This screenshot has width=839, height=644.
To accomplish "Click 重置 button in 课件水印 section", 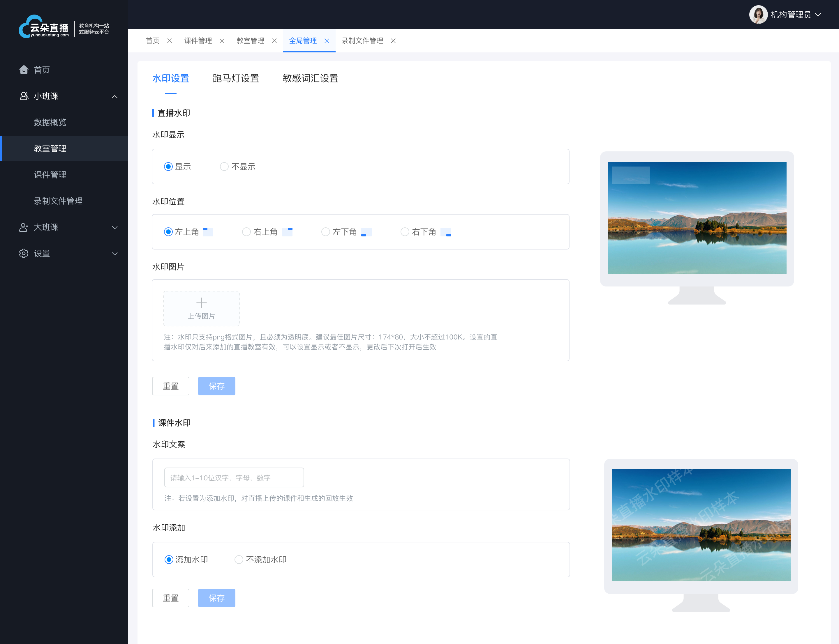I will pyautogui.click(x=171, y=598).
